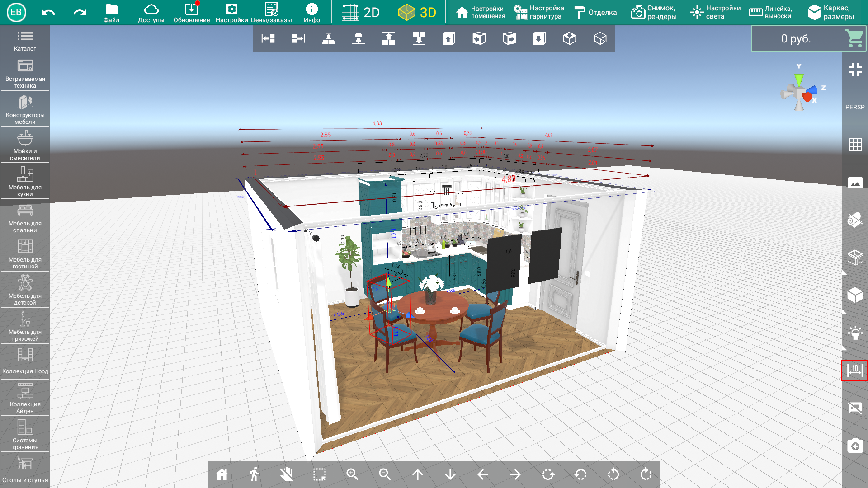Toggle dimensions display icon

[854, 371]
